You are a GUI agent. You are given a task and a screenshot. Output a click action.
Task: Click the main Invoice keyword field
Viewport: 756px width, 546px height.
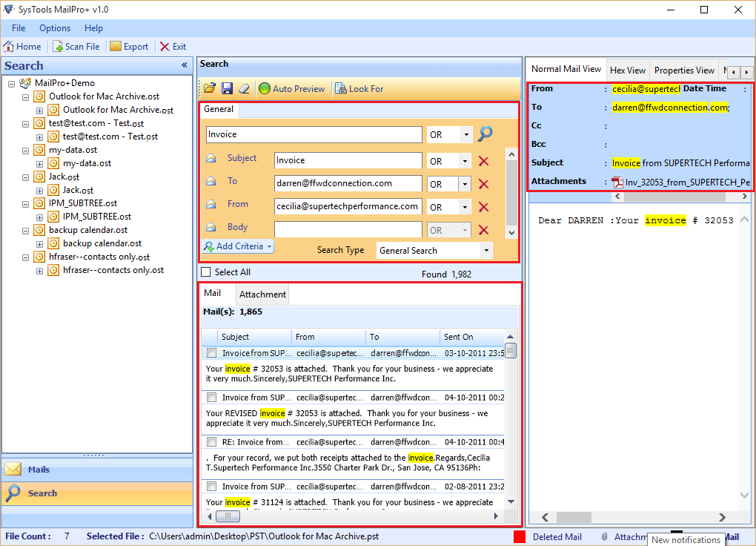pyautogui.click(x=314, y=135)
